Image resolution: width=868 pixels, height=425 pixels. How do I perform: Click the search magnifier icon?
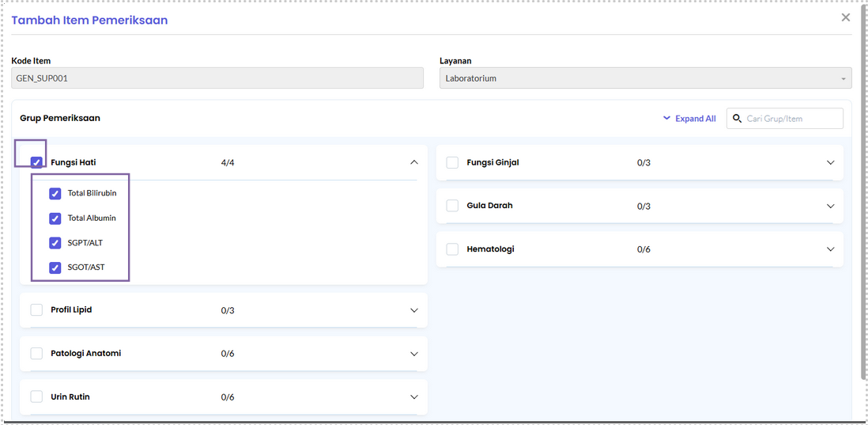[x=737, y=118]
